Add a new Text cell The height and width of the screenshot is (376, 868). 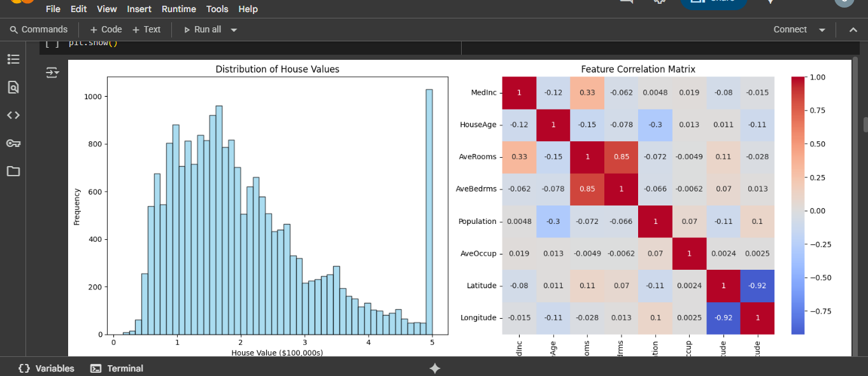point(146,29)
